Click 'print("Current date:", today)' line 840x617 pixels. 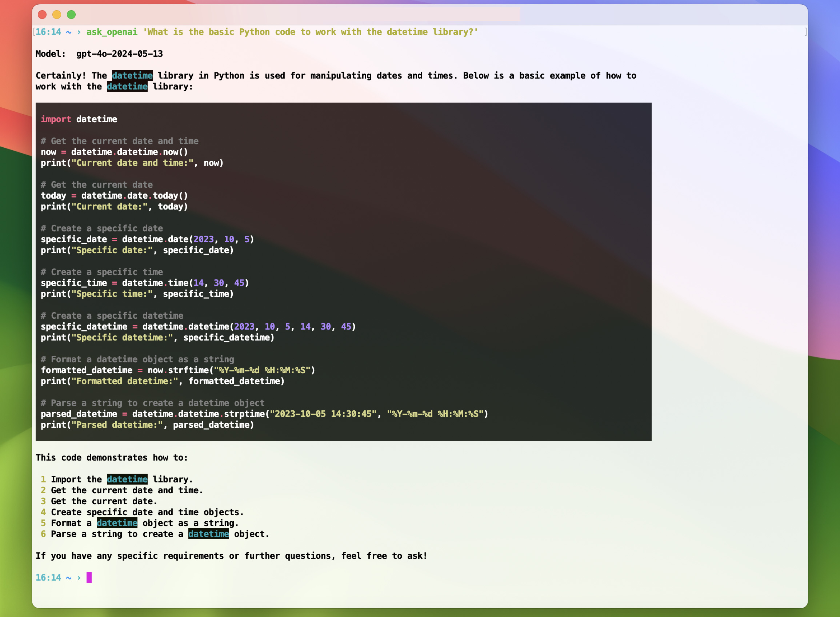point(114,207)
